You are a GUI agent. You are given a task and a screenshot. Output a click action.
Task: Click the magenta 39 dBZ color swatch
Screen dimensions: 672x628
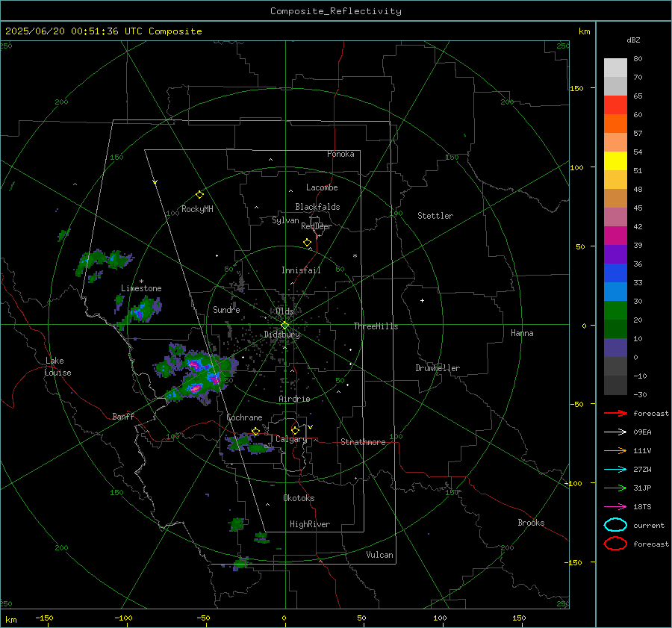tap(615, 236)
